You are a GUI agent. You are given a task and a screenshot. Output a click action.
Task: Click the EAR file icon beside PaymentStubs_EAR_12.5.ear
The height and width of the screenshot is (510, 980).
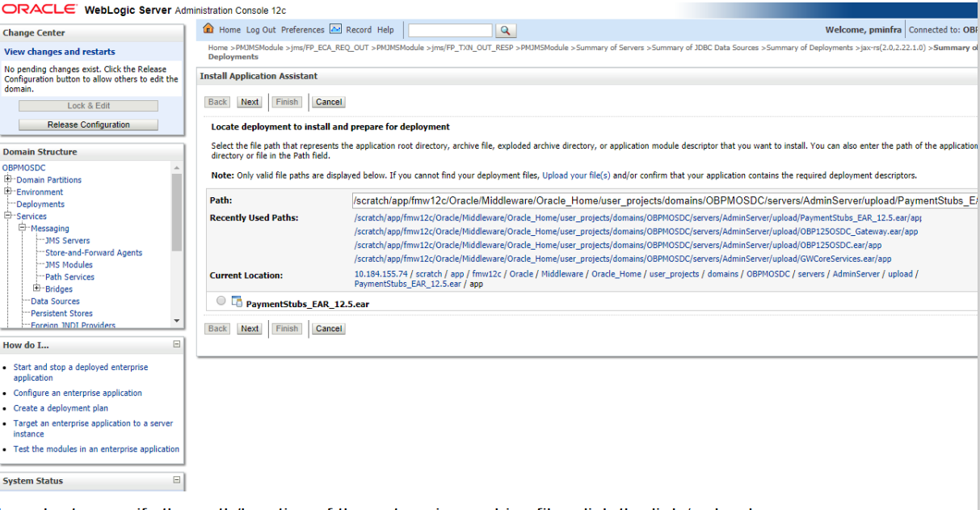tap(237, 301)
